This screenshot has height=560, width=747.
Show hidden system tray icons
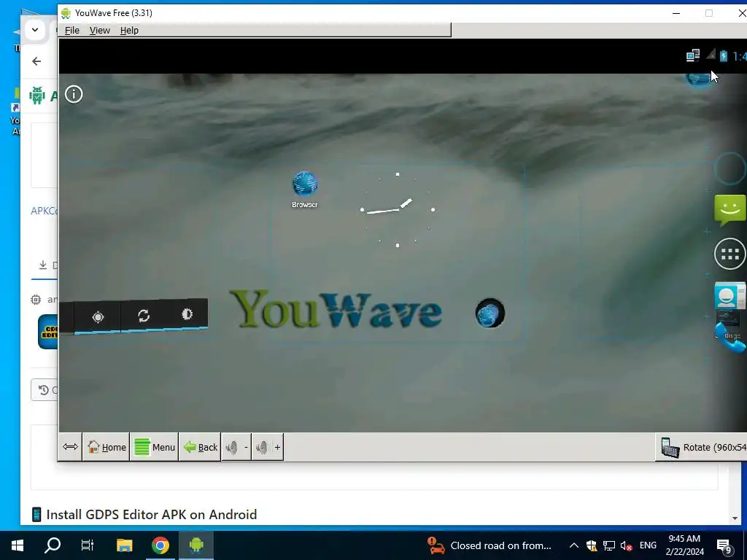(574, 545)
